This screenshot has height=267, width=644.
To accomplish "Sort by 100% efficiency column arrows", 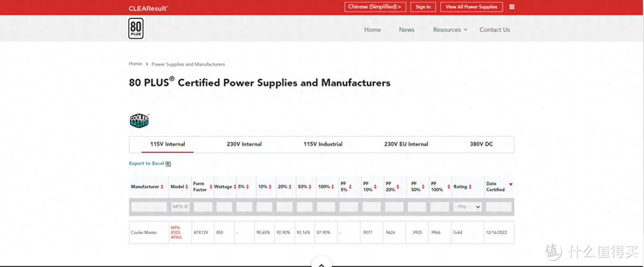I will [x=333, y=187].
